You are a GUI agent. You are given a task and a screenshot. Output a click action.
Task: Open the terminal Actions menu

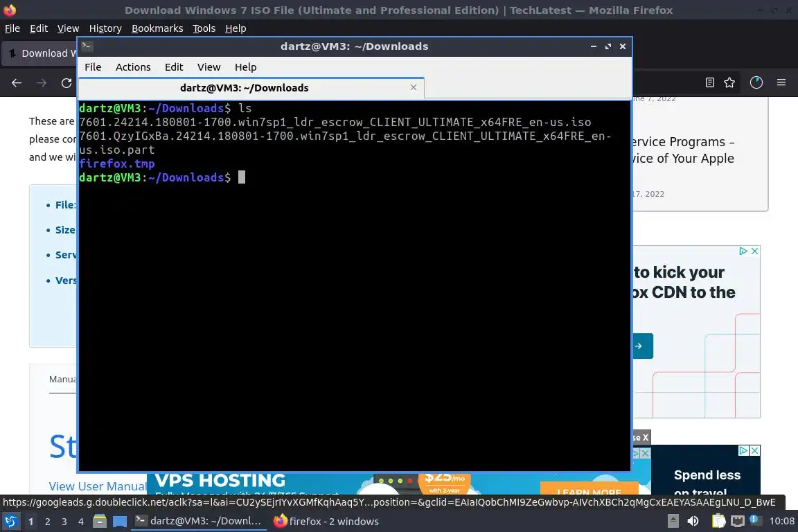point(133,67)
